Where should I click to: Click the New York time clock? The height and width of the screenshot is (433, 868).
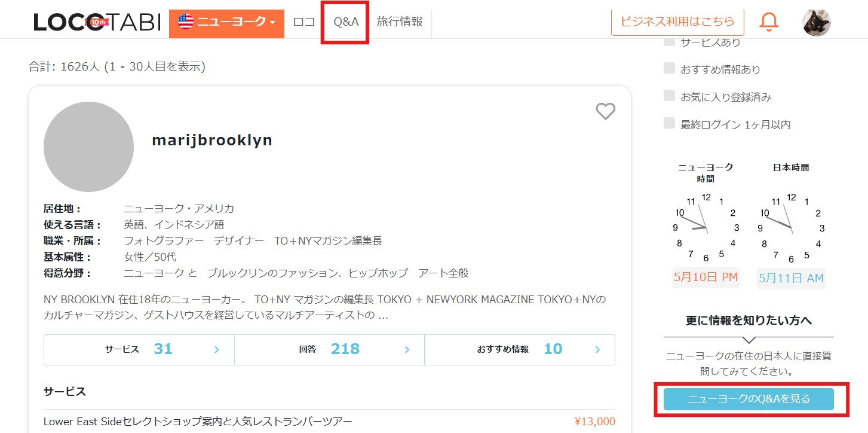tap(706, 228)
